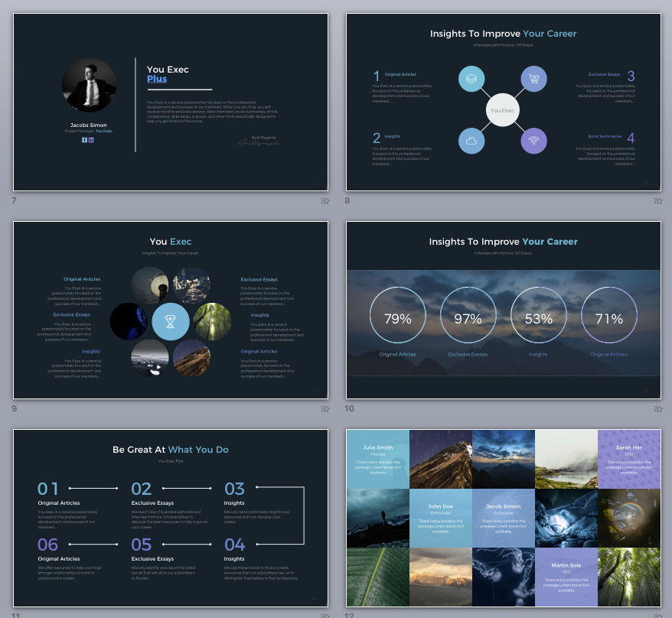Click the 'Insights To Improve Your Career' title on slide 10
This screenshot has width=672, height=618.
[503, 242]
